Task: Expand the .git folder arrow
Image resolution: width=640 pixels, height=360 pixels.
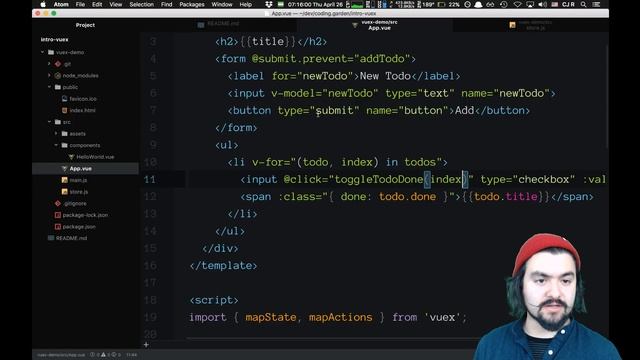Action: 49,64
